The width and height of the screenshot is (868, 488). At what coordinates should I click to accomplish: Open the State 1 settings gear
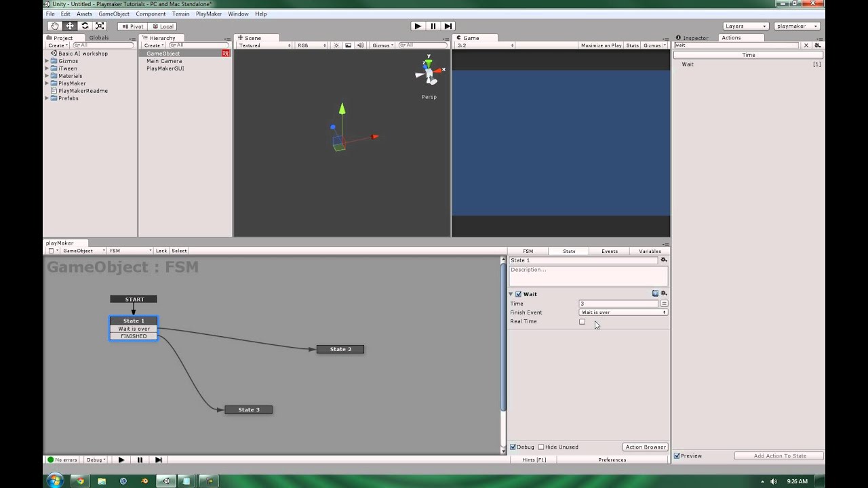(664, 260)
